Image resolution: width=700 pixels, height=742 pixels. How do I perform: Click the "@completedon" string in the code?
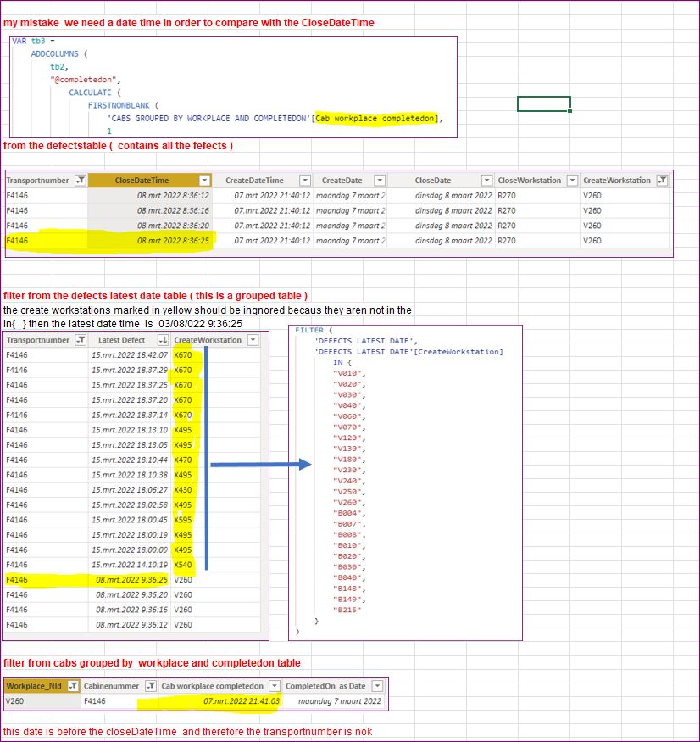(x=83, y=80)
